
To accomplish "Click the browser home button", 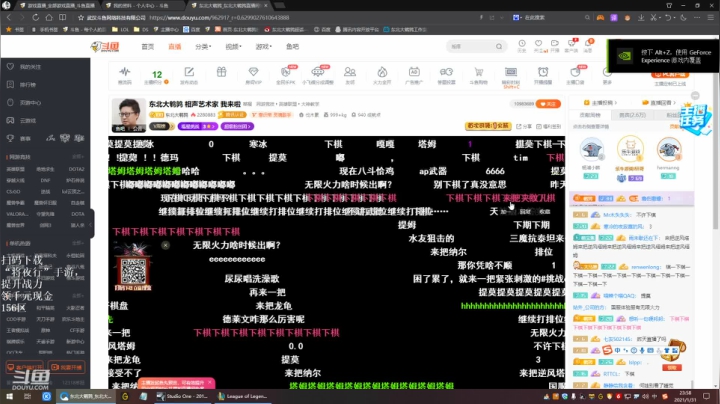I will tap(49, 17).
